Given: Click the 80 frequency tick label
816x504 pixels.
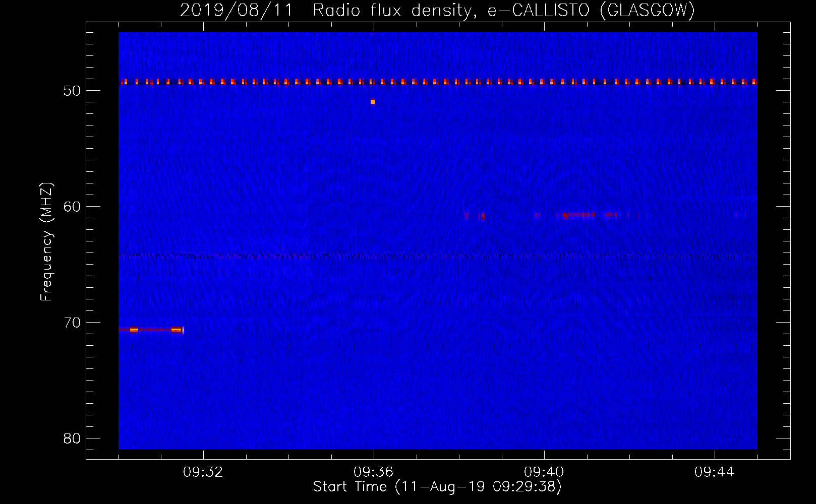Looking at the screenshot, I should tap(72, 438).
